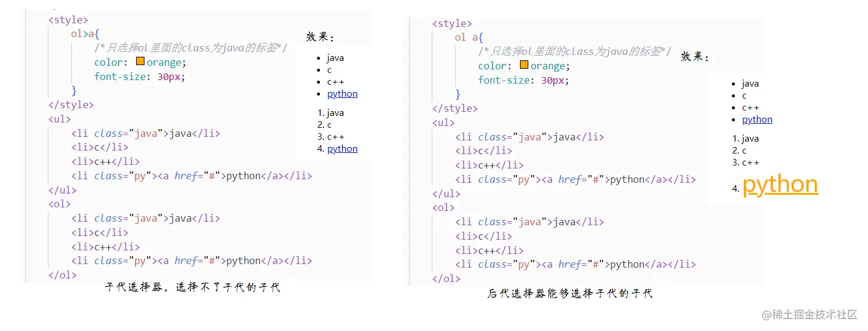Viewport: 868px width, 331px height.
Task: Click the comment line under 'ol a{'
Action: [x=574, y=51]
